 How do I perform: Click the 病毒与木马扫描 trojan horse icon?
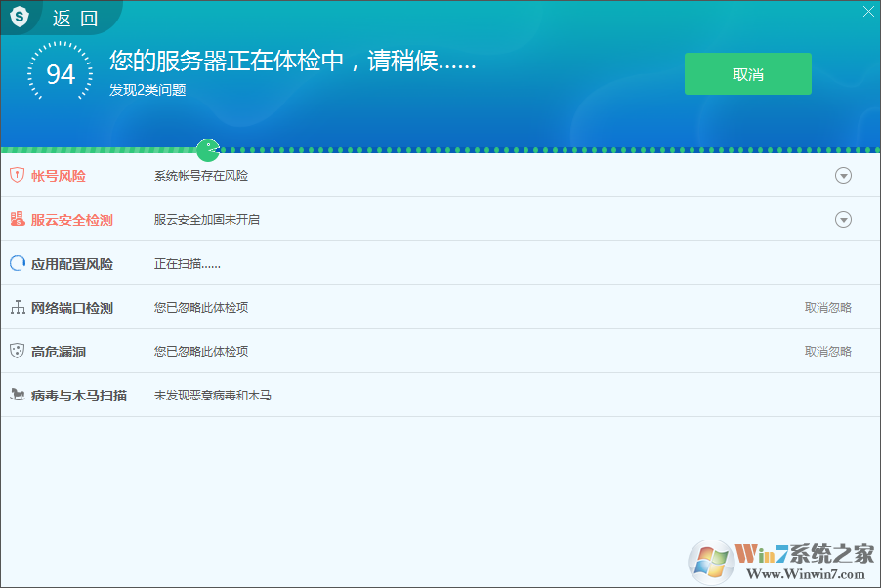(x=16, y=395)
